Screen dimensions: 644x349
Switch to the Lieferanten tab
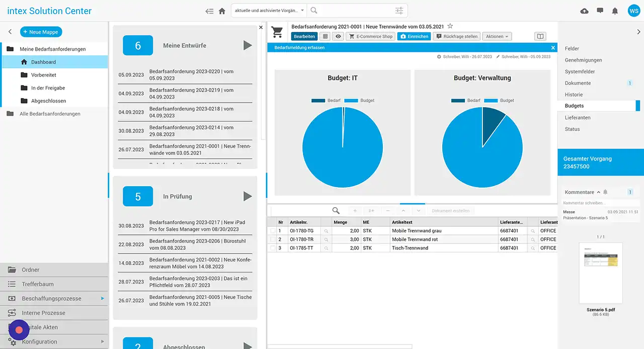point(578,118)
